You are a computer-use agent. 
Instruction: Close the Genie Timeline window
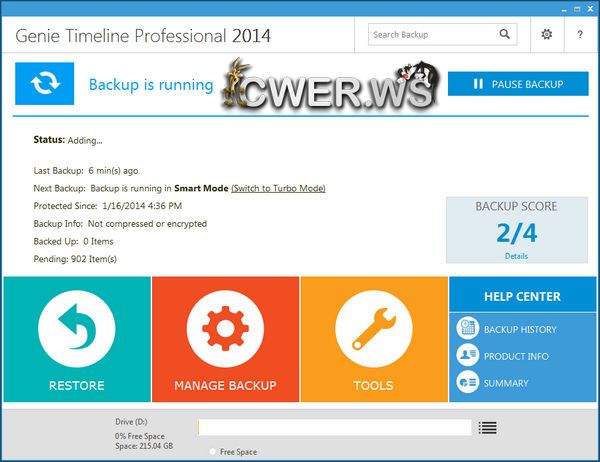[590, 9]
